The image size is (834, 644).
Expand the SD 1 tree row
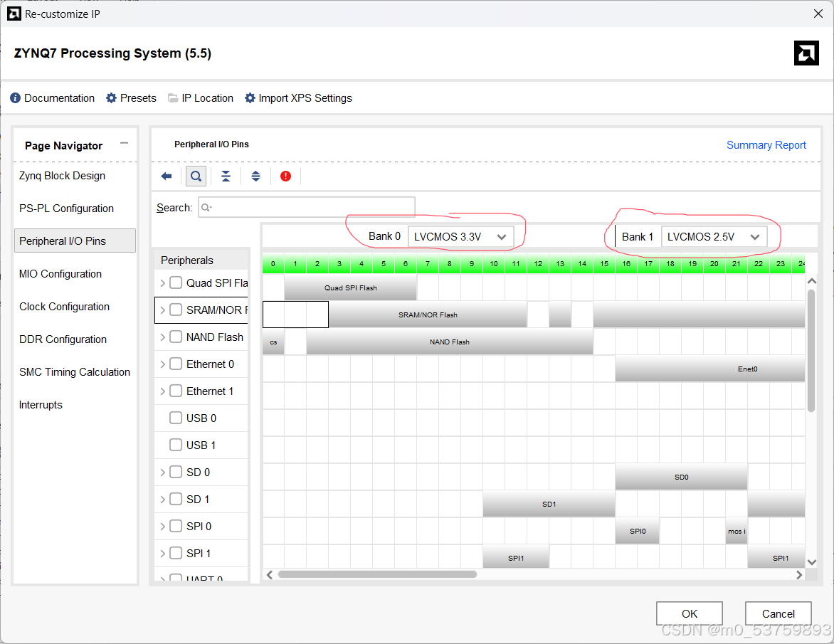[163, 500]
